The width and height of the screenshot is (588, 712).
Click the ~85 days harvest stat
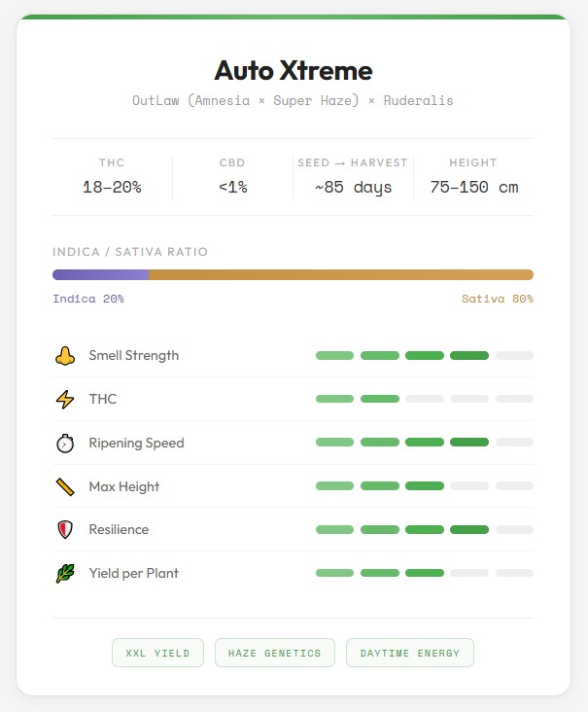click(x=353, y=187)
